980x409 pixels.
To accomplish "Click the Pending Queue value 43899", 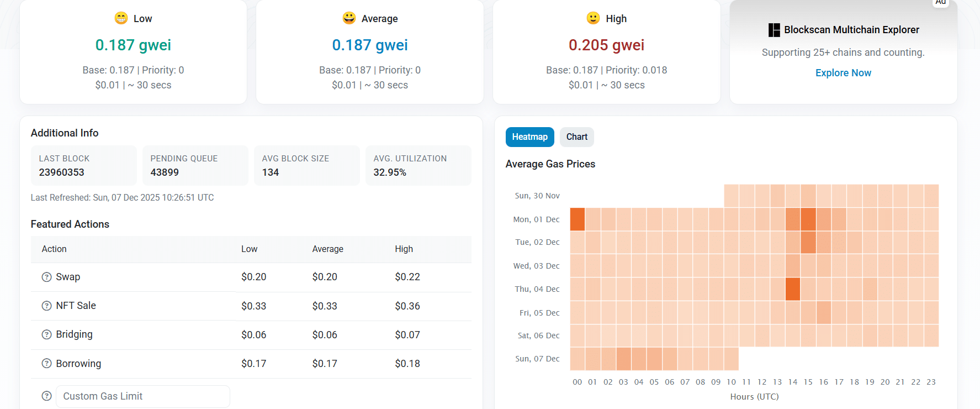I will [x=163, y=172].
